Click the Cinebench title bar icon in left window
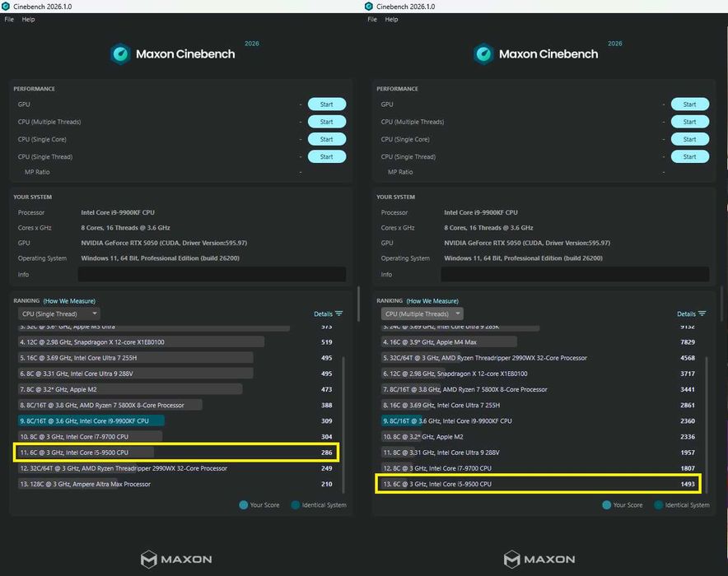This screenshot has width=728, height=576. pos(6,6)
